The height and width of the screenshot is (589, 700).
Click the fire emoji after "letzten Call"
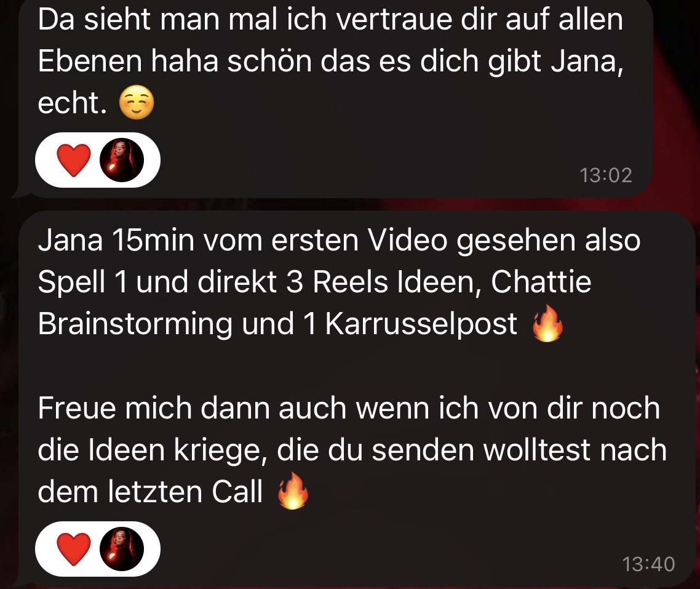[x=293, y=491]
